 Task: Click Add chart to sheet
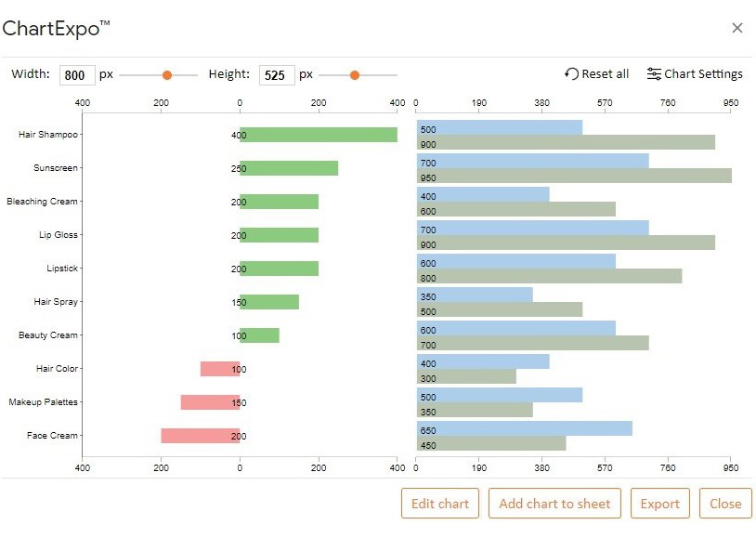point(554,503)
